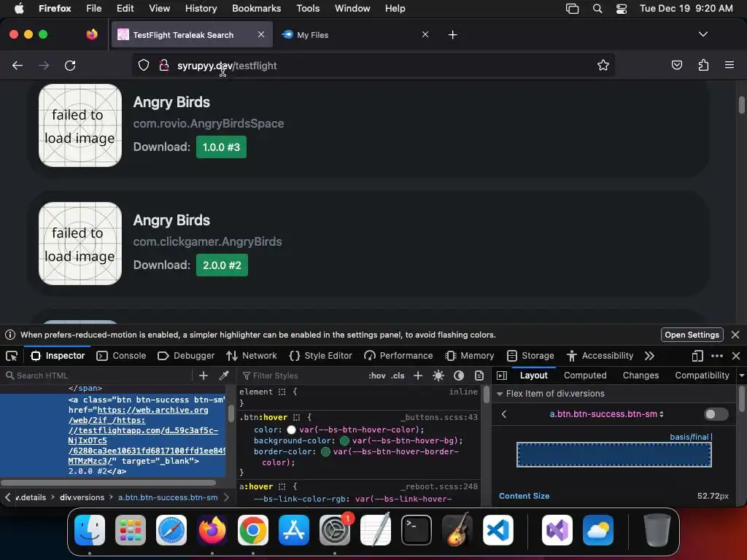Open the sidebar tabs overflow dropdown arrow
The image size is (747, 560).
[742, 376]
